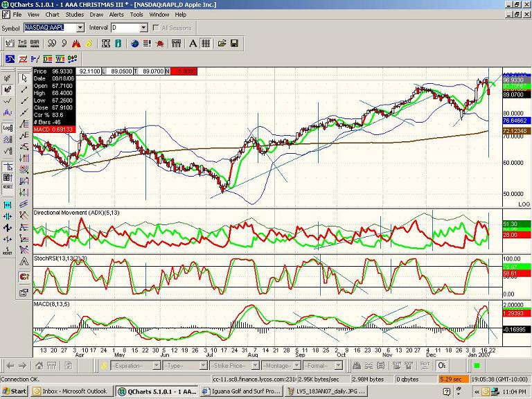Click the red MACD 0.69133 value label
Image resolution: width=532 pixels, height=399 pixels.
point(54,130)
